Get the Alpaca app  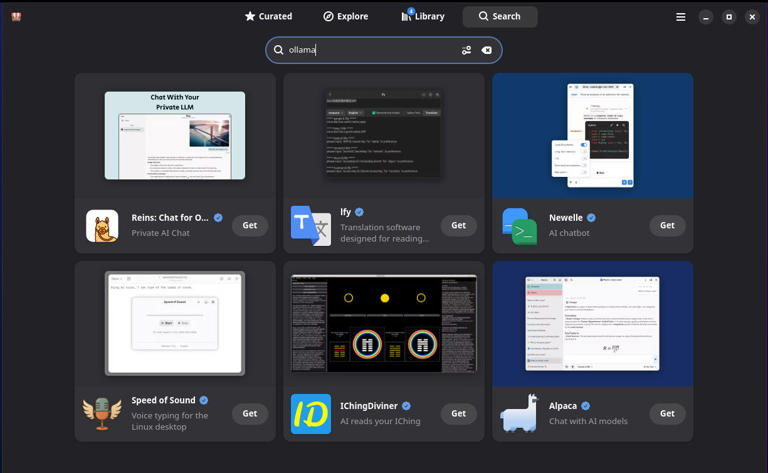pyautogui.click(x=667, y=413)
